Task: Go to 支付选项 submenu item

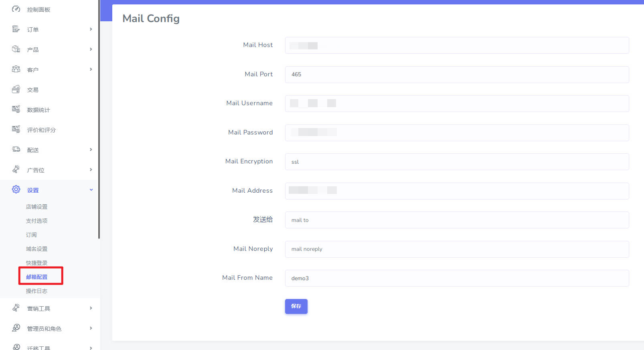Action: (x=36, y=221)
